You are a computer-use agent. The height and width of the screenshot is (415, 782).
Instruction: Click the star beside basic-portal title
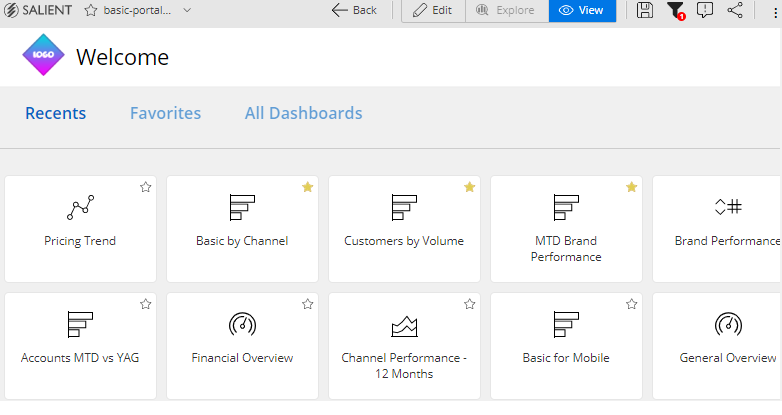(x=91, y=10)
